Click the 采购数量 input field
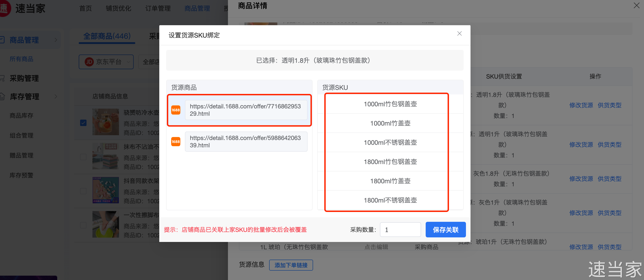Image resolution: width=644 pixels, height=280 pixels. 400,229
